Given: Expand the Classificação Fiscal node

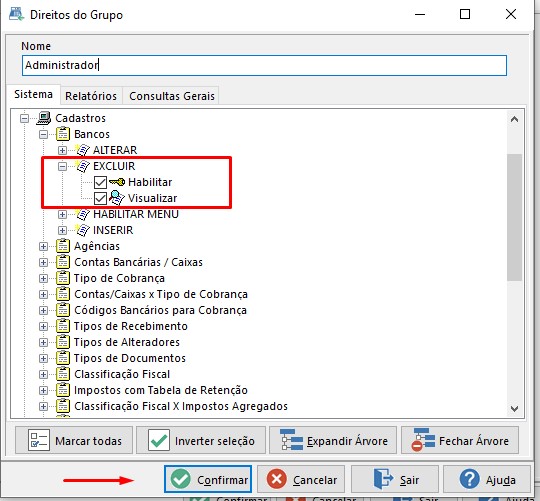Looking at the screenshot, I should [x=43, y=374].
